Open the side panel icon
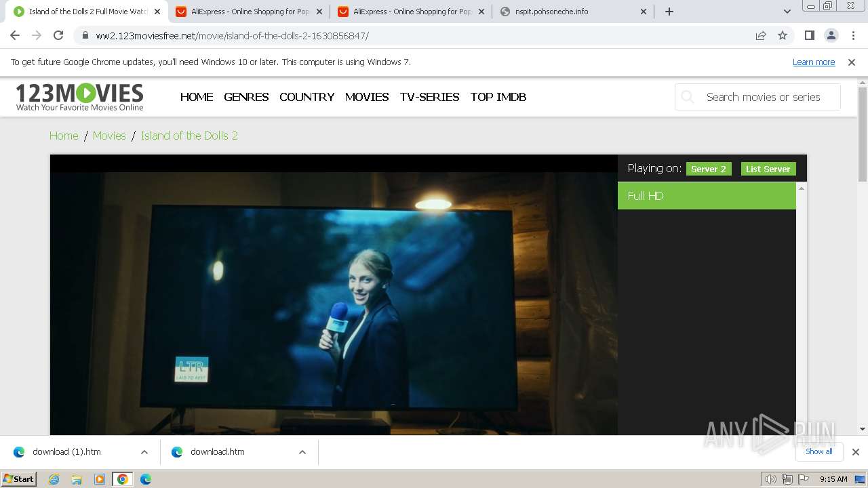Viewport: 868px width, 488px height. coord(809,35)
